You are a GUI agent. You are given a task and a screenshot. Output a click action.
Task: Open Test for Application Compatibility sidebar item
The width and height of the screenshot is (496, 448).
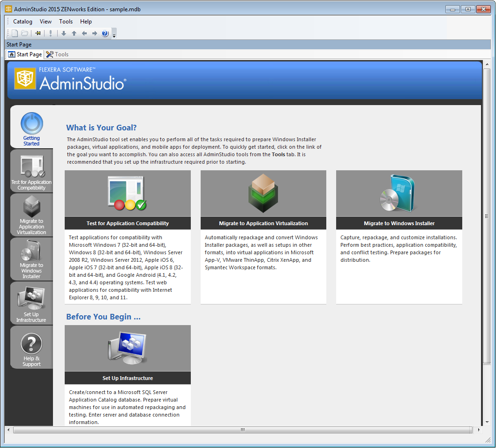click(31, 173)
